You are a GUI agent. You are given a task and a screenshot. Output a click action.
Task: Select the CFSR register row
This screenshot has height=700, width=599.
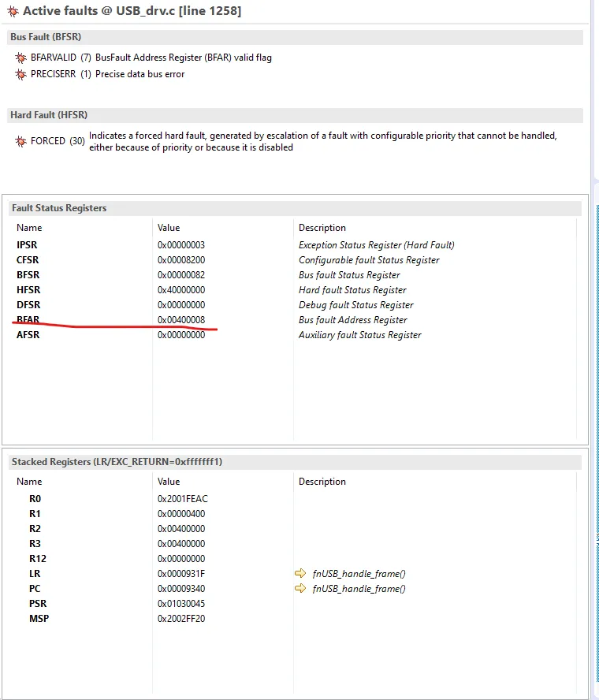click(x=295, y=260)
